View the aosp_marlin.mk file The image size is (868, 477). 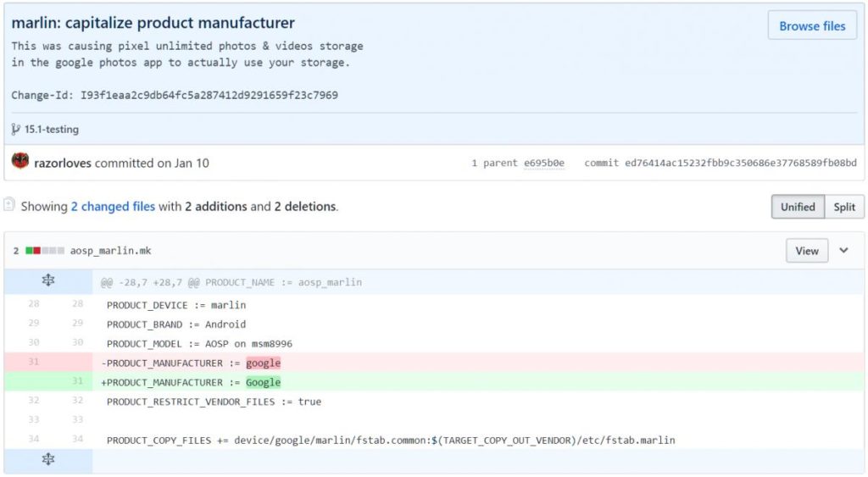[x=806, y=251]
